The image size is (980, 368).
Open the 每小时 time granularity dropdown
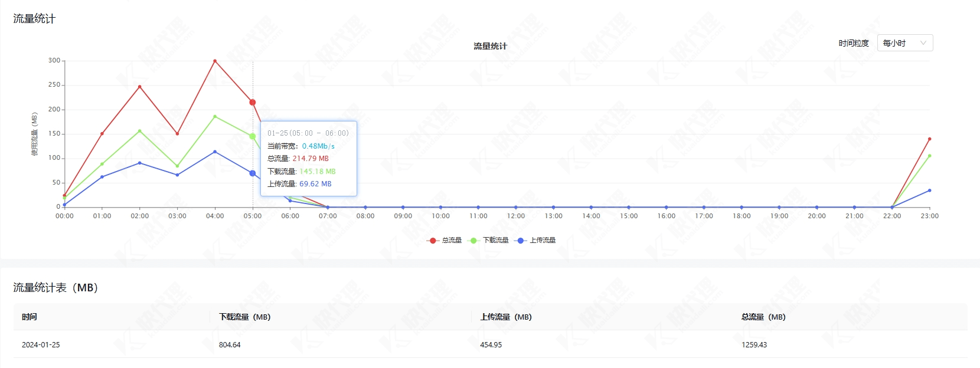pyautogui.click(x=904, y=43)
